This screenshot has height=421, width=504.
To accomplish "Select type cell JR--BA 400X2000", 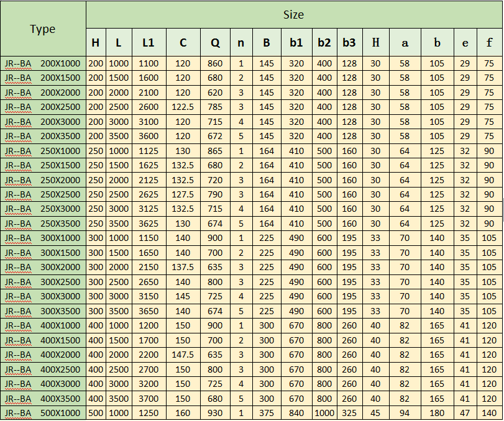I will coord(43,355).
